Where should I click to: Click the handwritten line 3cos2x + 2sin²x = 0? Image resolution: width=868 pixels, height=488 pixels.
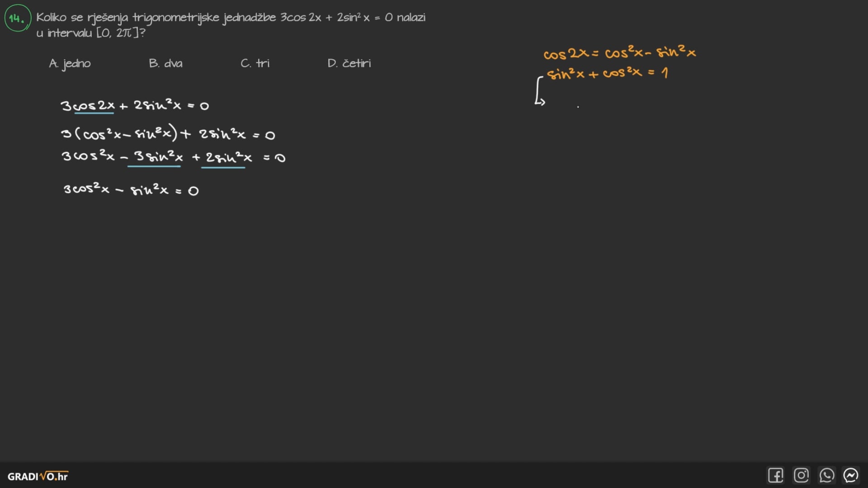pos(135,105)
